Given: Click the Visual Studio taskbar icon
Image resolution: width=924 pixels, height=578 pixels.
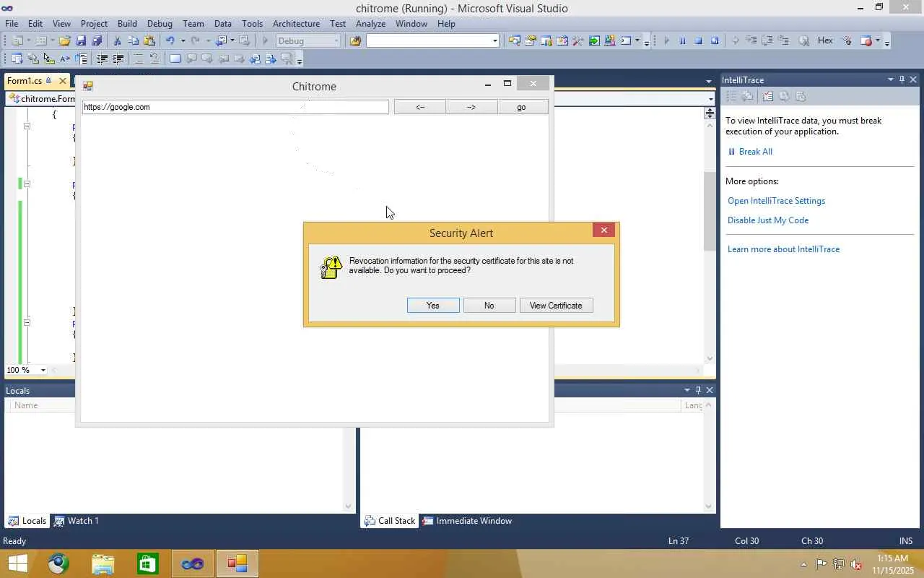Looking at the screenshot, I should (193, 564).
